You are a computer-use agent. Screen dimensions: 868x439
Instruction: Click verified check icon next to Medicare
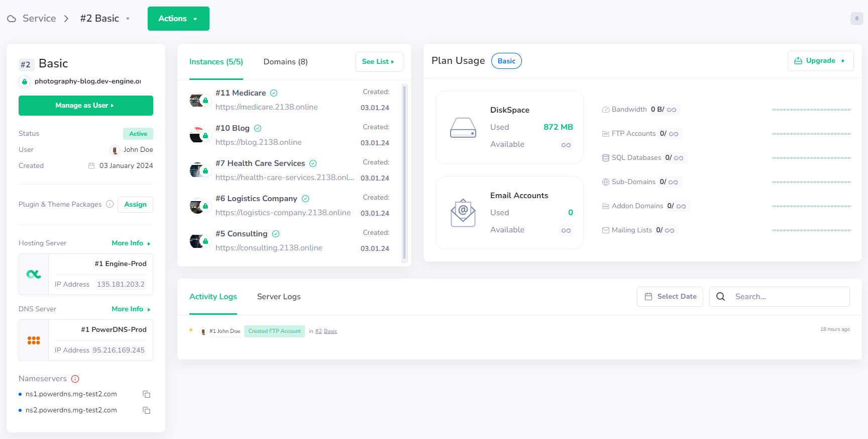(x=274, y=93)
